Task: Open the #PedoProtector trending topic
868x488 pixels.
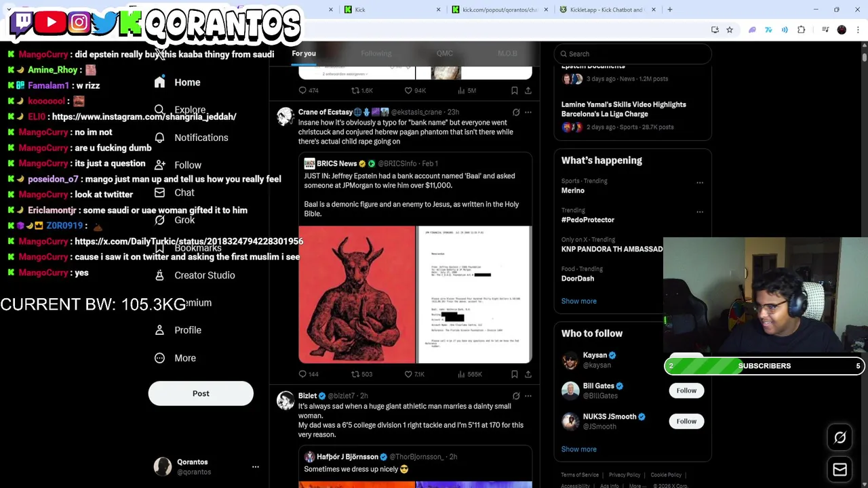Action: coord(588,220)
